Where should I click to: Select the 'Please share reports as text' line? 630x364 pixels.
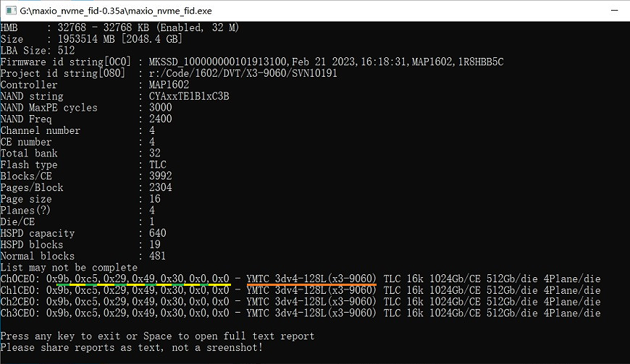(131, 347)
